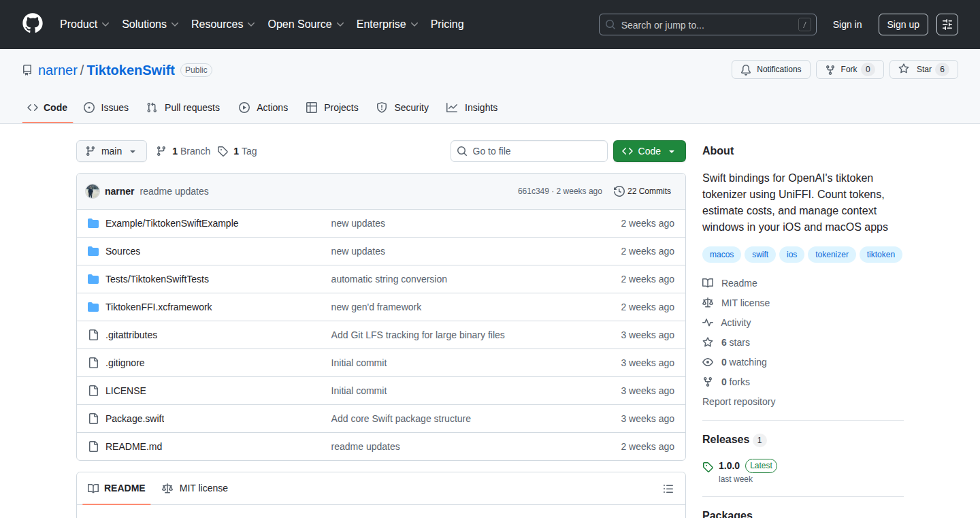This screenshot has height=518, width=980.
Task: Click the fork icon beside 0 forks
Action: click(708, 382)
